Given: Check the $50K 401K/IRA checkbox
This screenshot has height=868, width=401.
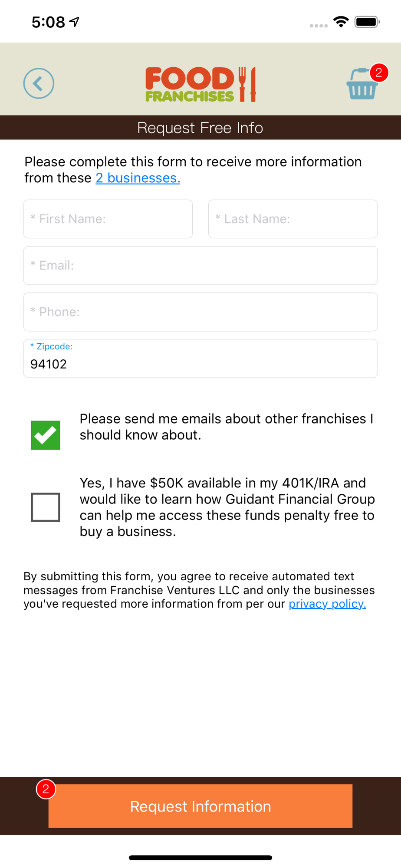Looking at the screenshot, I should pos(46,507).
